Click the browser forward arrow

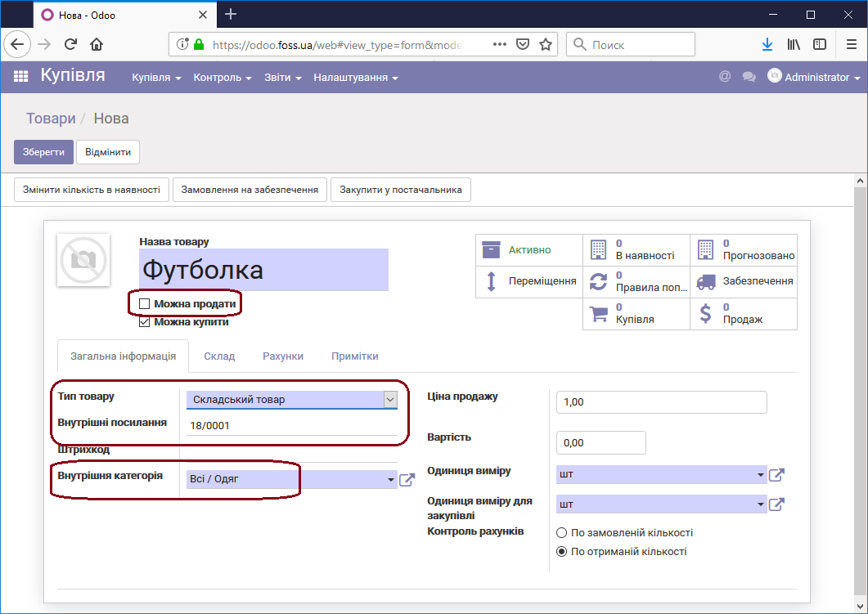[x=43, y=44]
